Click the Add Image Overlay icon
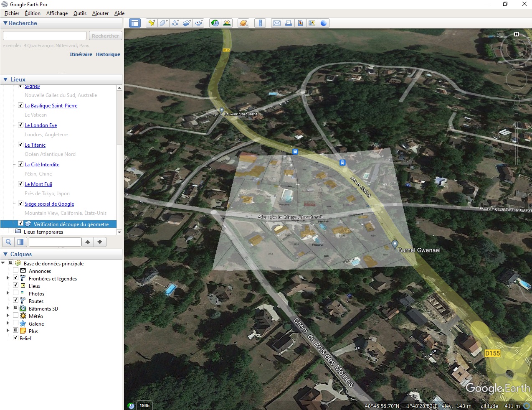 point(187,23)
